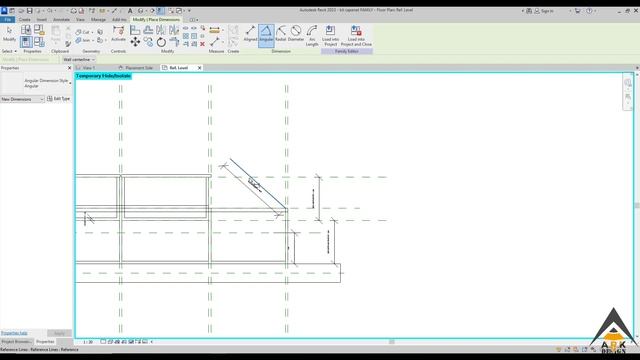Open the Properties help link
The image size is (640, 360).
(x=14, y=333)
